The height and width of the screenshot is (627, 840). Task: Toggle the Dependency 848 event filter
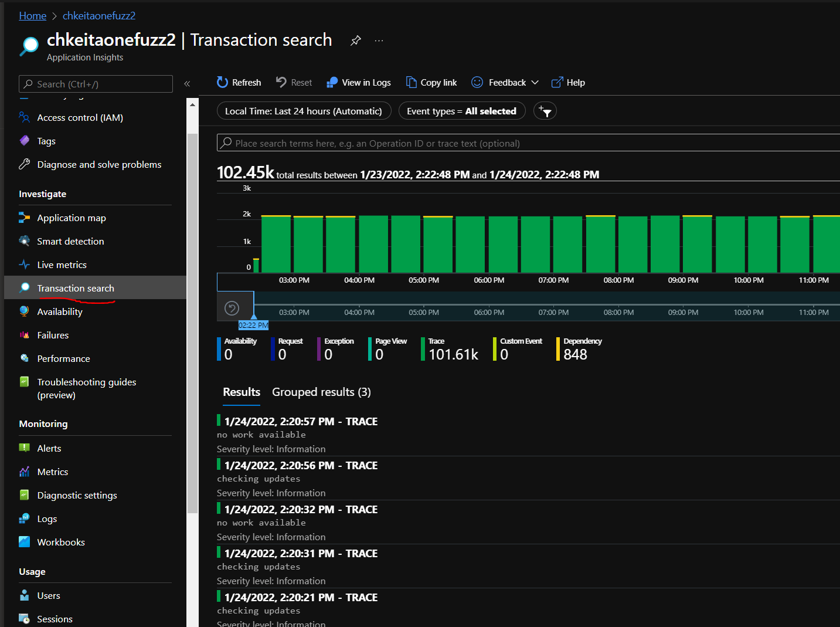pos(579,349)
